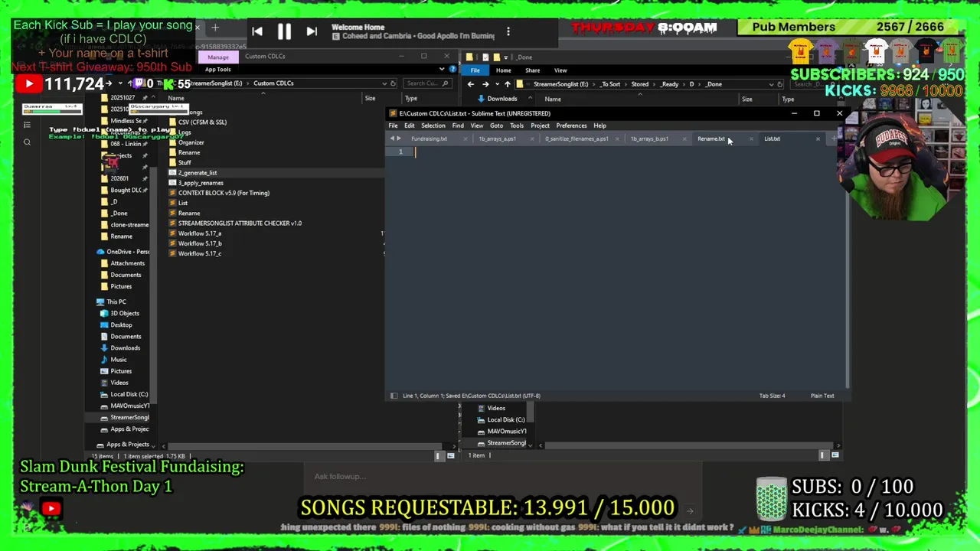Screen dimensions: 980x551
Task: Open the Tools menu
Action: (517, 126)
